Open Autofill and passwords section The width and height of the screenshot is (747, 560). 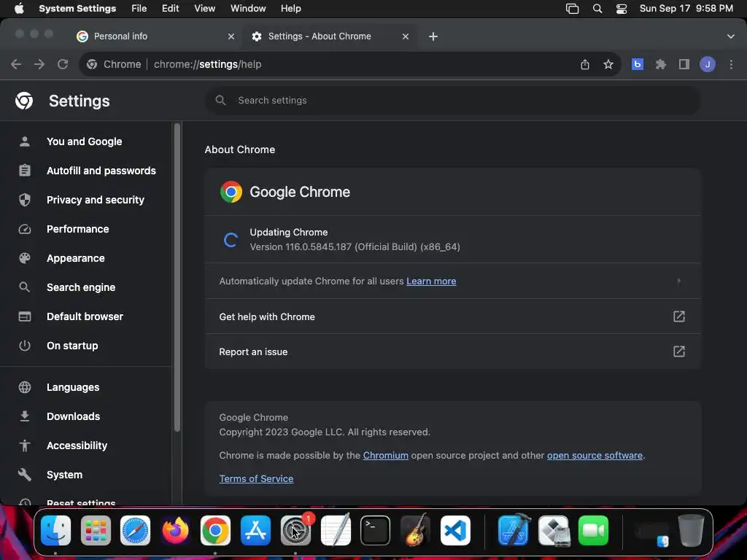click(x=86, y=171)
